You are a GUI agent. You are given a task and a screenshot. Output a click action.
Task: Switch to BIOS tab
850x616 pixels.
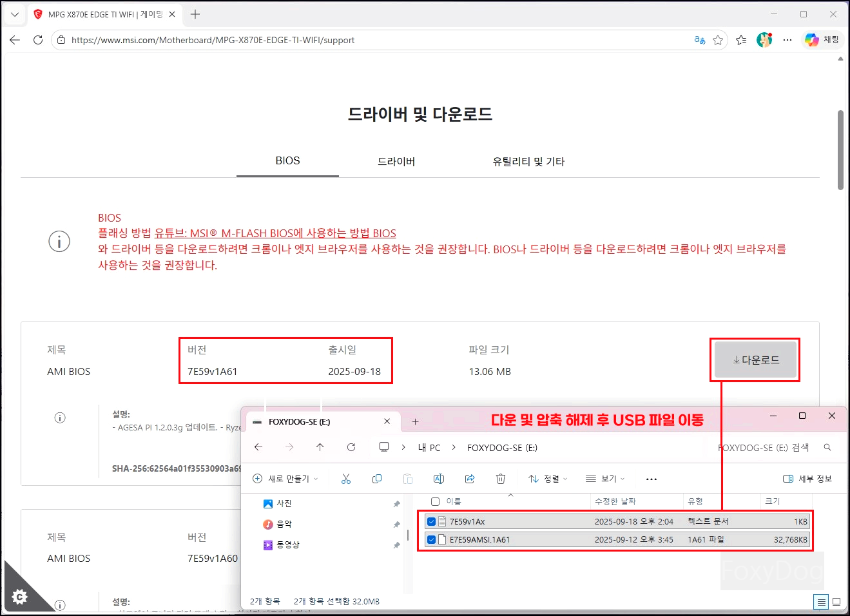(287, 161)
